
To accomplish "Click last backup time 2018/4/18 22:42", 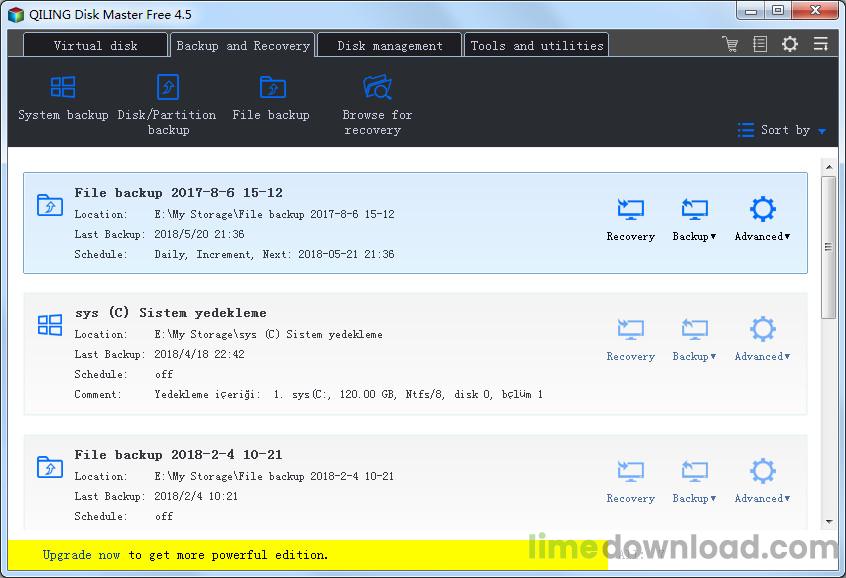I will tap(199, 354).
